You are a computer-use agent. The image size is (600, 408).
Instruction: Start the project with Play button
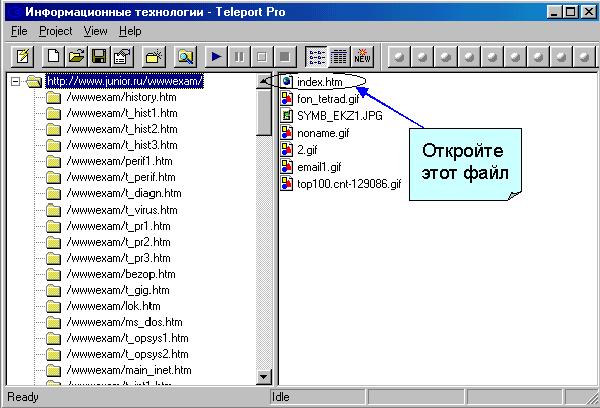[x=217, y=56]
